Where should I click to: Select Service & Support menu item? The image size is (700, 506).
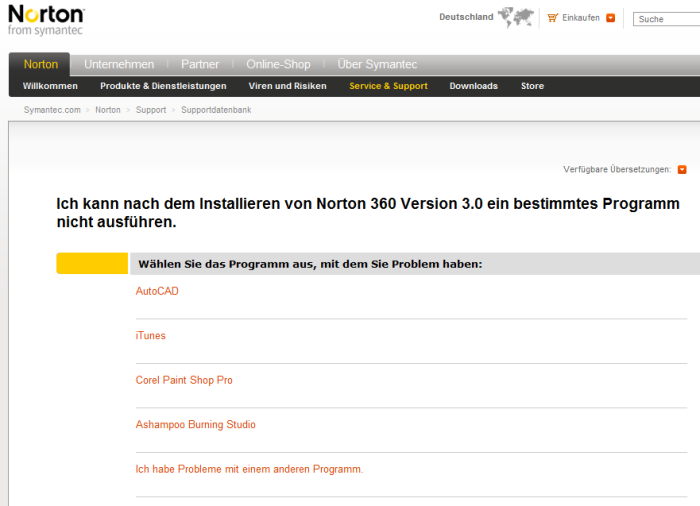388,86
